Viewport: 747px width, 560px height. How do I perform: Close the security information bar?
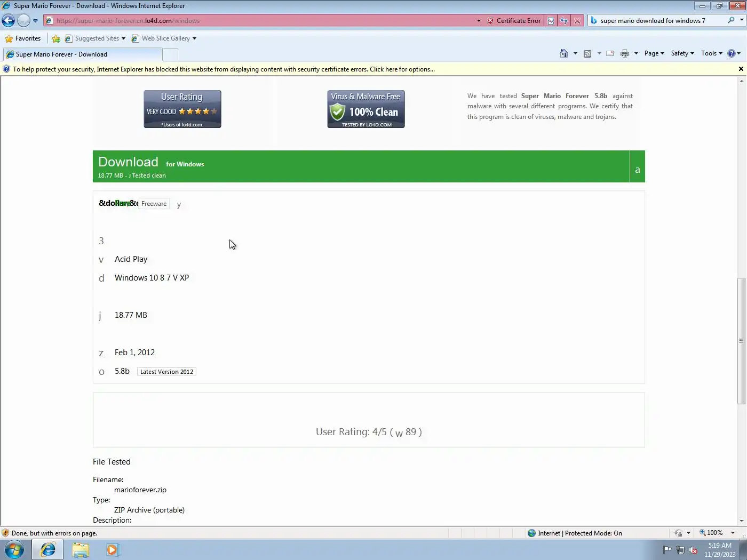point(741,69)
